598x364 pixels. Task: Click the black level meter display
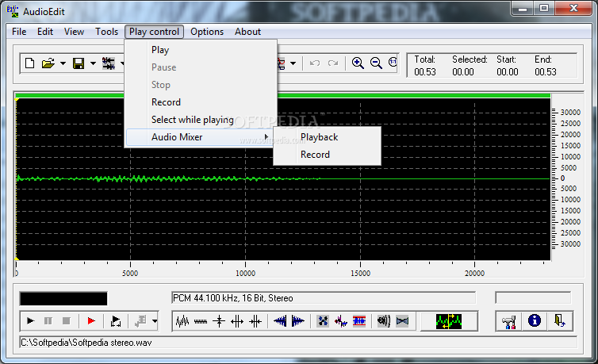coord(63,298)
